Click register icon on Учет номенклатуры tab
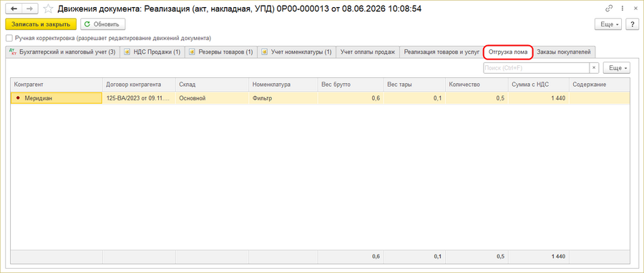The image size is (644, 273). click(x=264, y=52)
